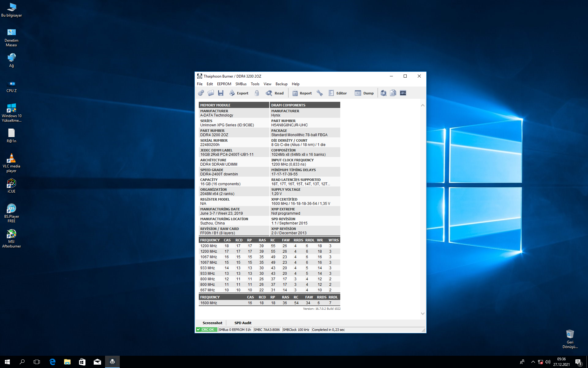Click the Read toolbar button
588x368 pixels.
[275, 93]
